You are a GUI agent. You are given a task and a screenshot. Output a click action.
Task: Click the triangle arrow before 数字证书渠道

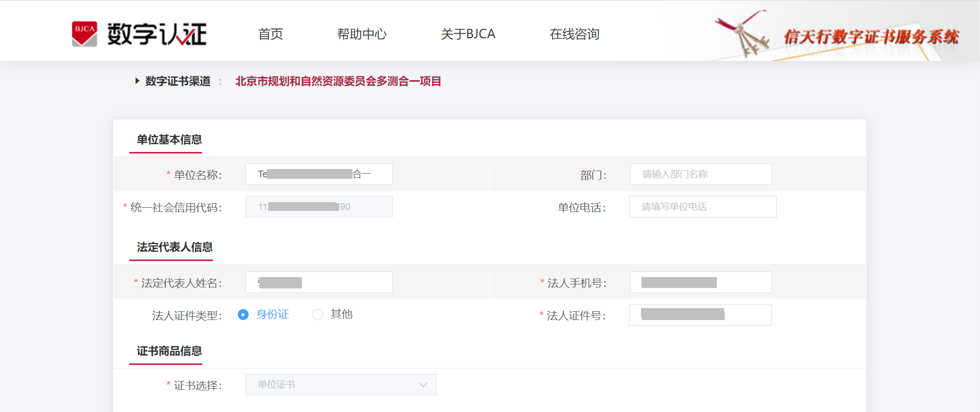point(137,81)
